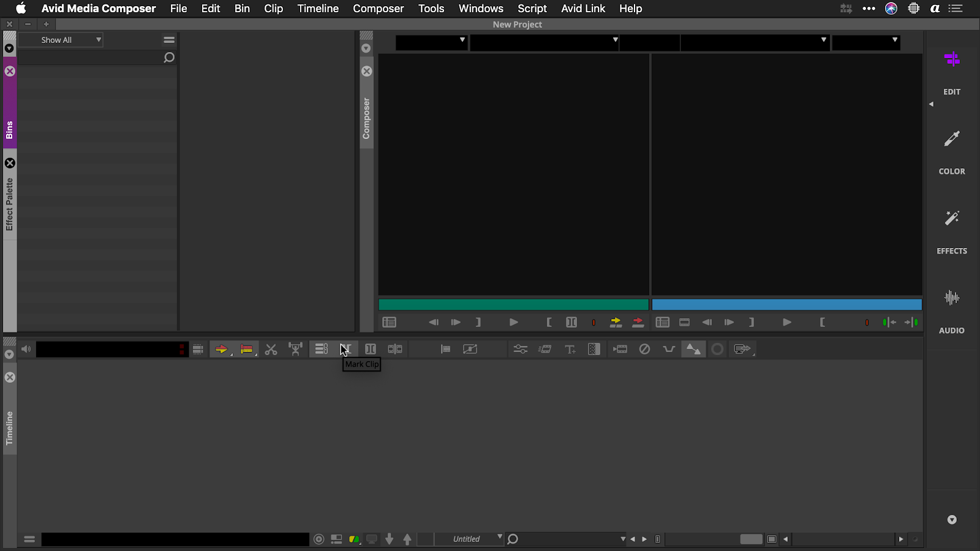Open the Bins panel hamburger menu
The width and height of the screenshot is (980, 551).
point(169,40)
